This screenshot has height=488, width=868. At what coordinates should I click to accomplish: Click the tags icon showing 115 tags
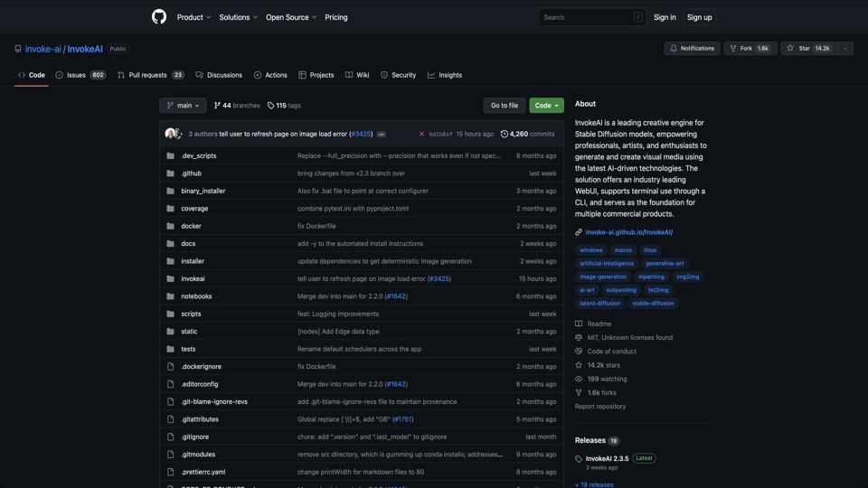(270, 106)
